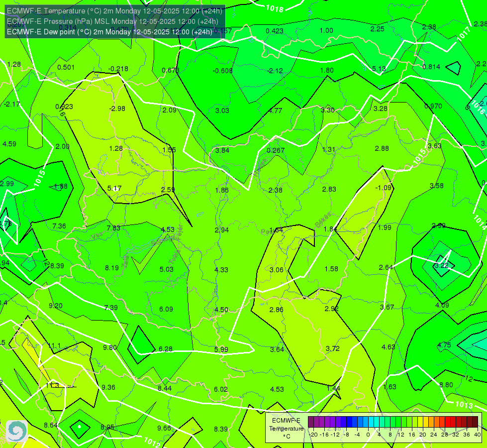Click the dew point value -2.98
487x448 pixels.
point(117,109)
